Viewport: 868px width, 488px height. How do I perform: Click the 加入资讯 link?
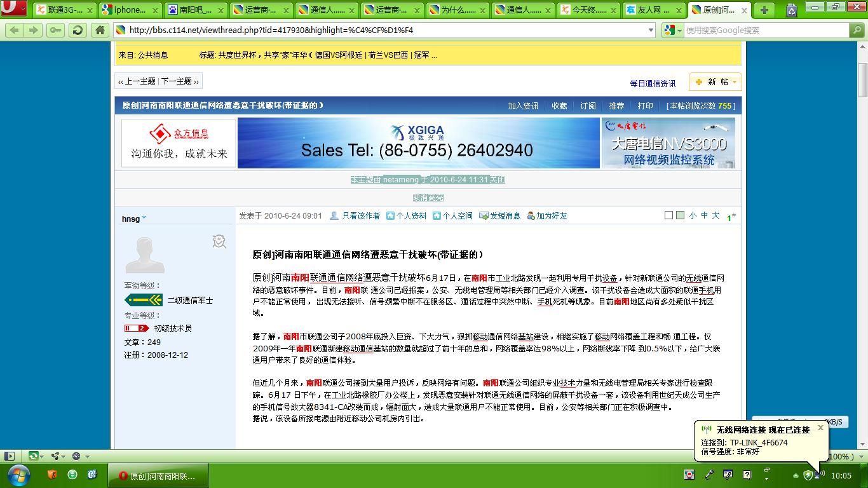click(523, 106)
